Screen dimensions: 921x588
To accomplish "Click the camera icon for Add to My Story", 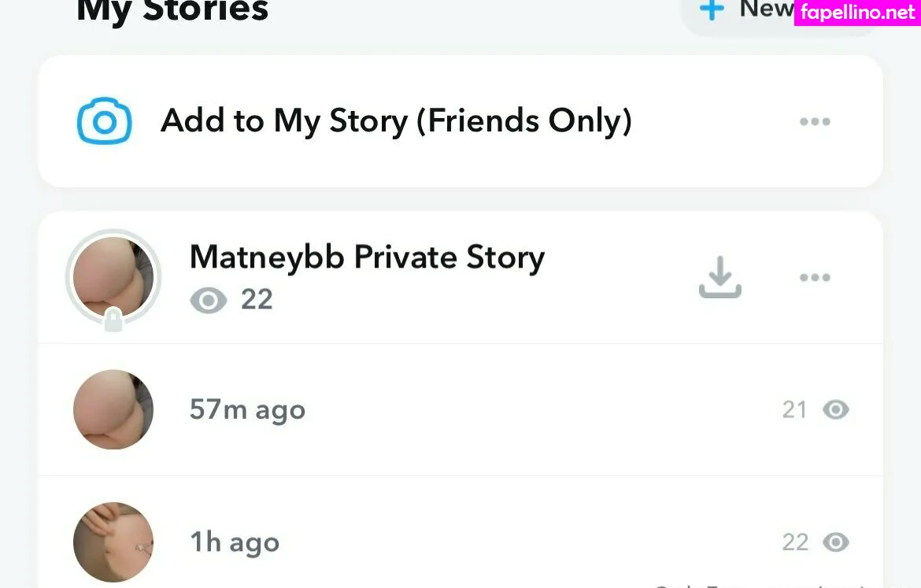I will tap(103, 120).
